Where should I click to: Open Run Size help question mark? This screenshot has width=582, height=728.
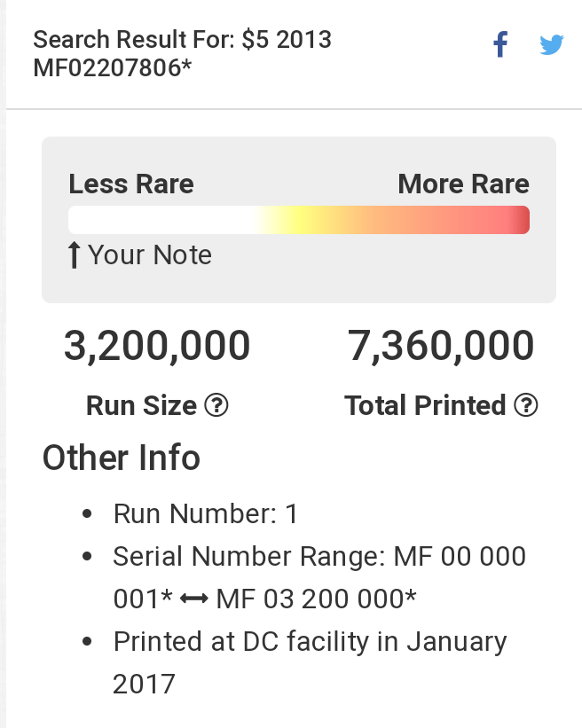pyautogui.click(x=216, y=405)
